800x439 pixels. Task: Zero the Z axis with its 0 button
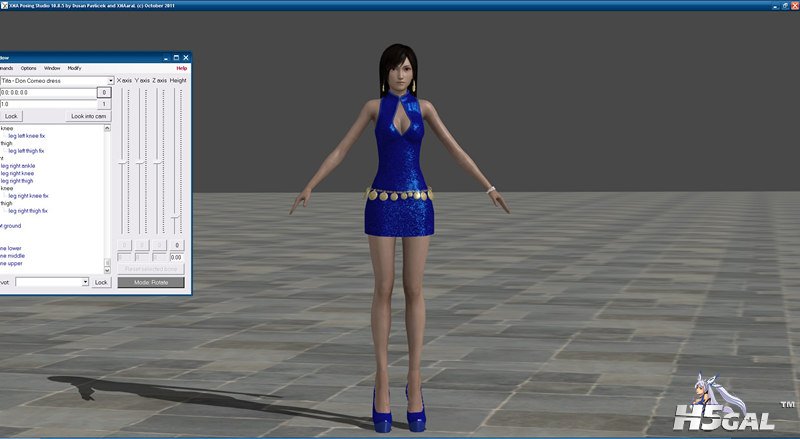(x=159, y=245)
